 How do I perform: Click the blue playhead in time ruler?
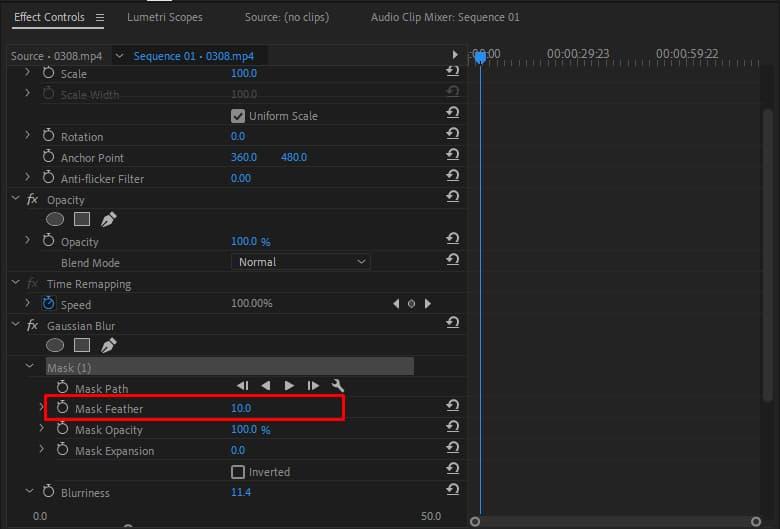point(480,58)
